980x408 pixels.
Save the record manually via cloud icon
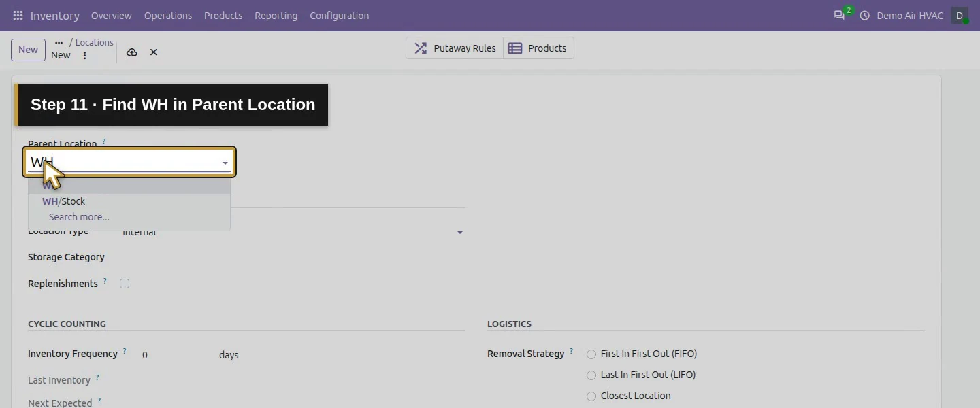pos(132,52)
